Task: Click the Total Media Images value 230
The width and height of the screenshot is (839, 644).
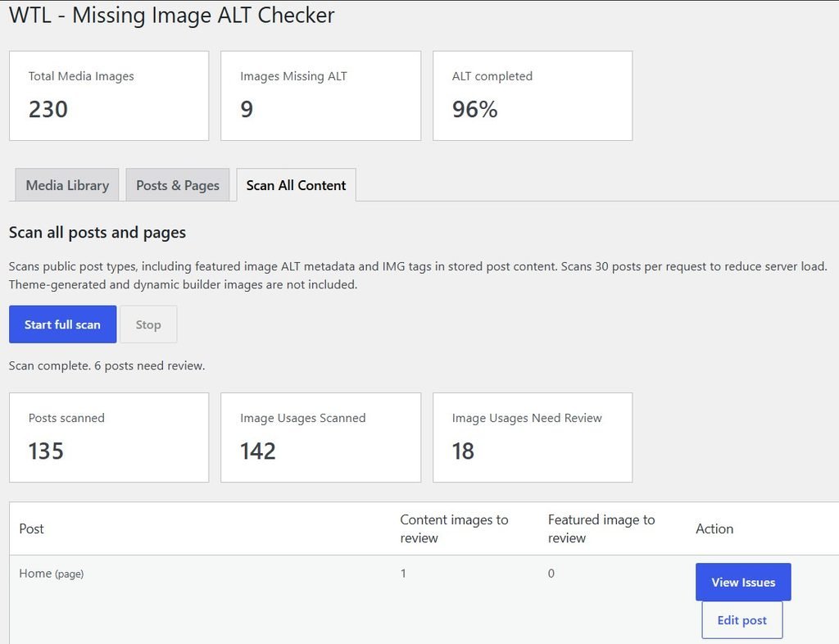Action: (x=48, y=109)
